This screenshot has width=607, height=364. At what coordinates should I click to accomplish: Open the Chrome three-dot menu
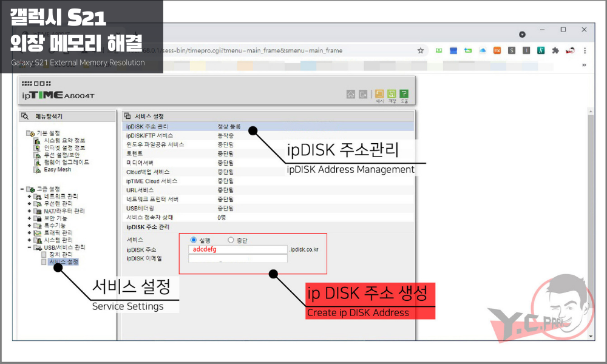(x=585, y=50)
